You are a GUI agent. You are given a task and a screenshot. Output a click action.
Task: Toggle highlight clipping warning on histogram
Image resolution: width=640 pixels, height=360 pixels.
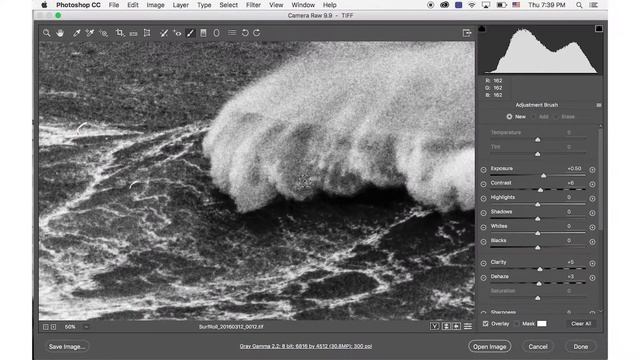point(599,29)
